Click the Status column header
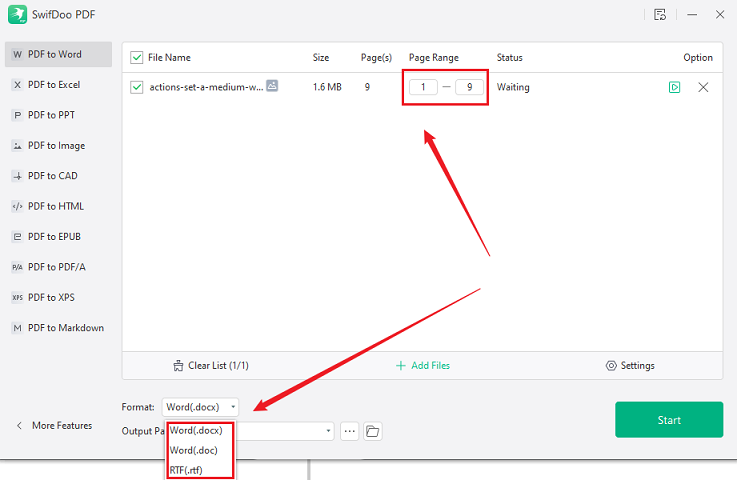The height and width of the screenshot is (480, 737). [510, 57]
